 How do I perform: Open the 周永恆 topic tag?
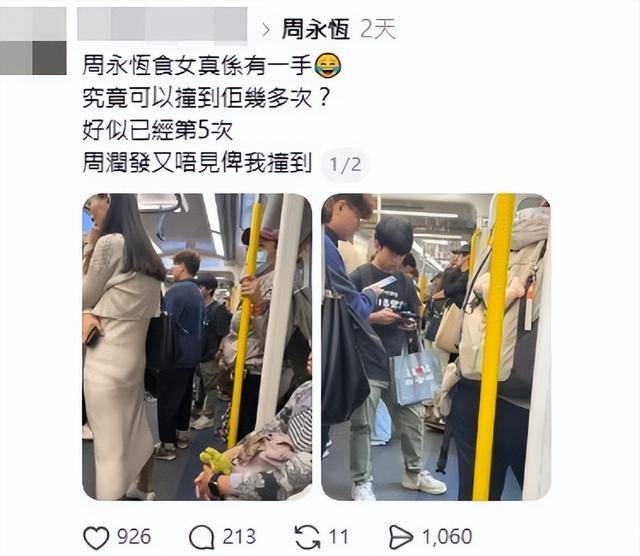point(316,29)
